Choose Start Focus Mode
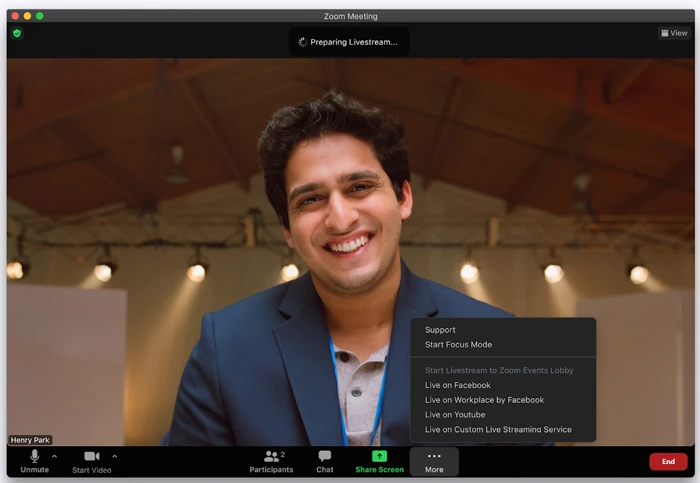Image resolution: width=700 pixels, height=483 pixels. pyautogui.click(x=458, y=345)
